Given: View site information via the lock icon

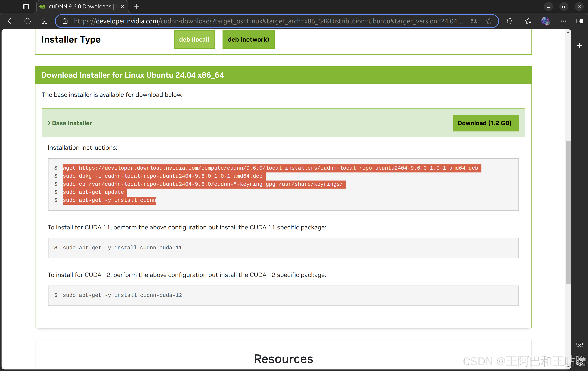Looking at the screenshot, I should point(65,21).
